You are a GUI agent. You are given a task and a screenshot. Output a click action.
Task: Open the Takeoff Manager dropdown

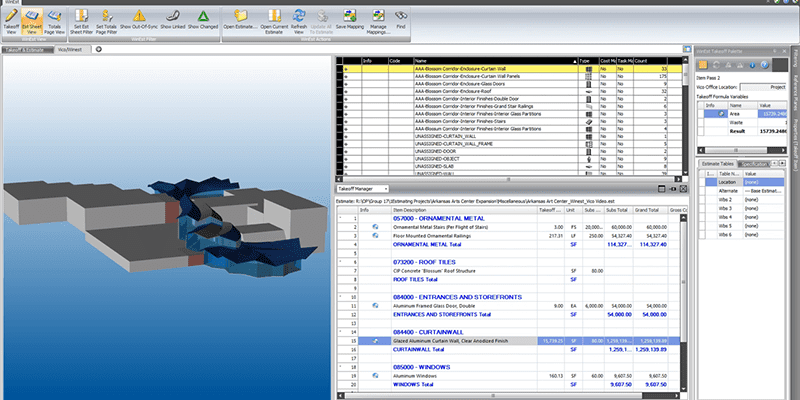[x=385, y=188]
